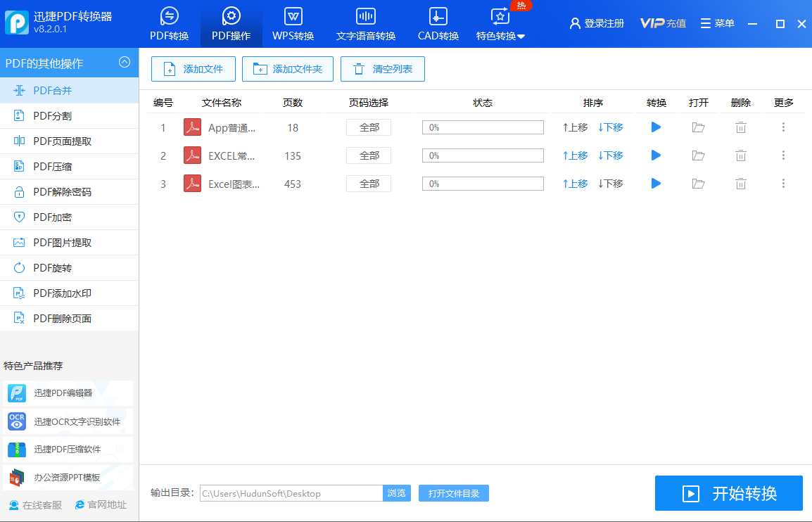The width and height of the screenshot is (812, 522).
Task: Open 迅捷PDF压缩软件 recommendation
Action: pos(68,450)
